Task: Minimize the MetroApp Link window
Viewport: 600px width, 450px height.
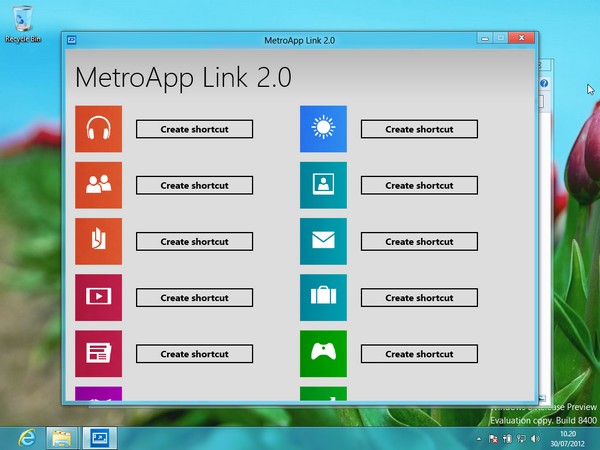Action: [x=485, y=38]
